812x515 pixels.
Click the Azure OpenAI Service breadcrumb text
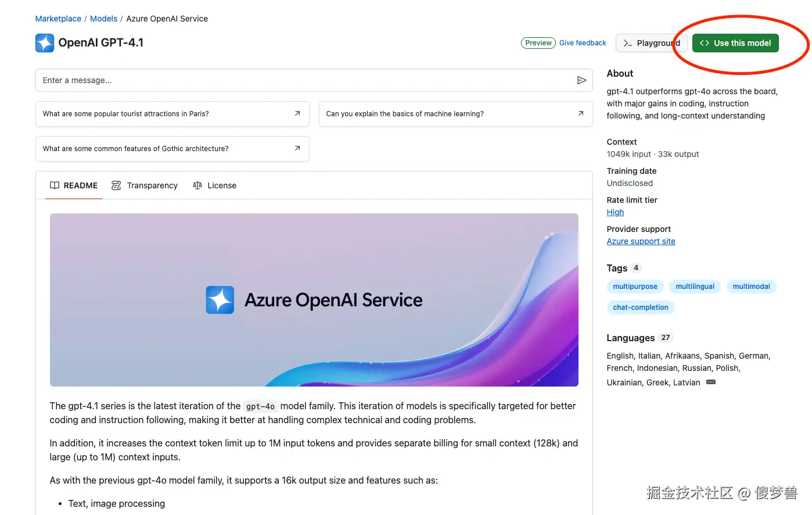click(167, 19)
